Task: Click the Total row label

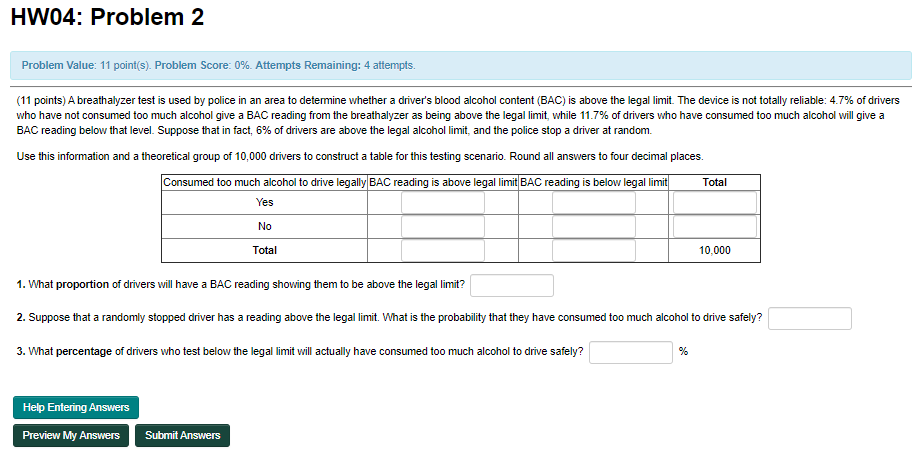Action: (265, 251)
